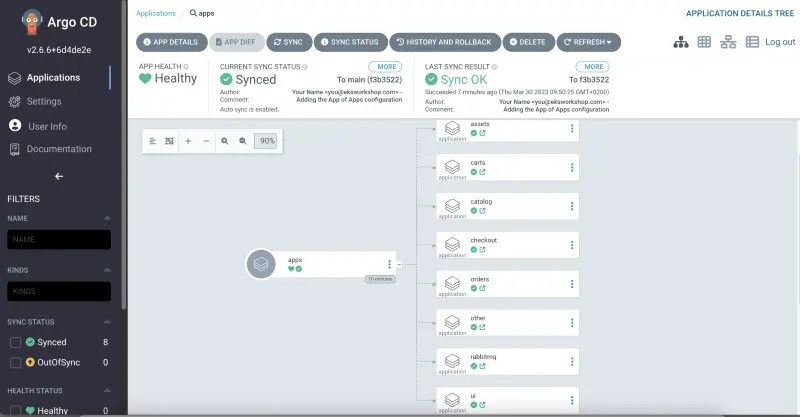Enable the Synced filter checkbox
This screenshot has width=800, height=417.
tap(15, 342)
